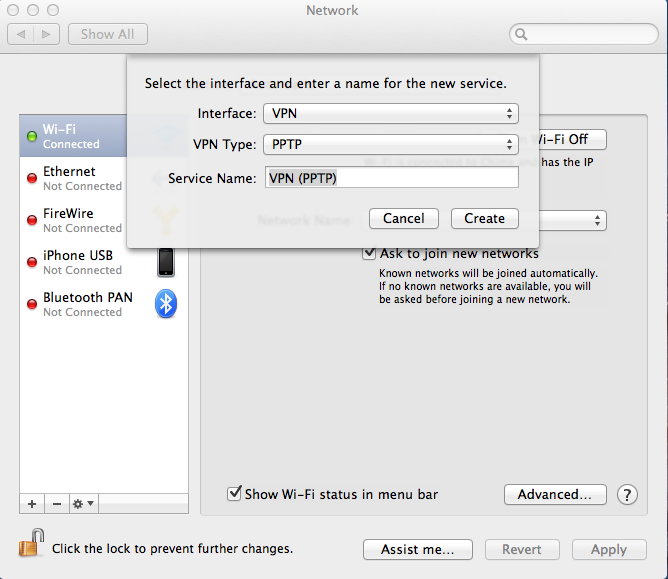
Task: Select Bluetooth PAN service in sidebar
Action: click(x=104, y=304)
